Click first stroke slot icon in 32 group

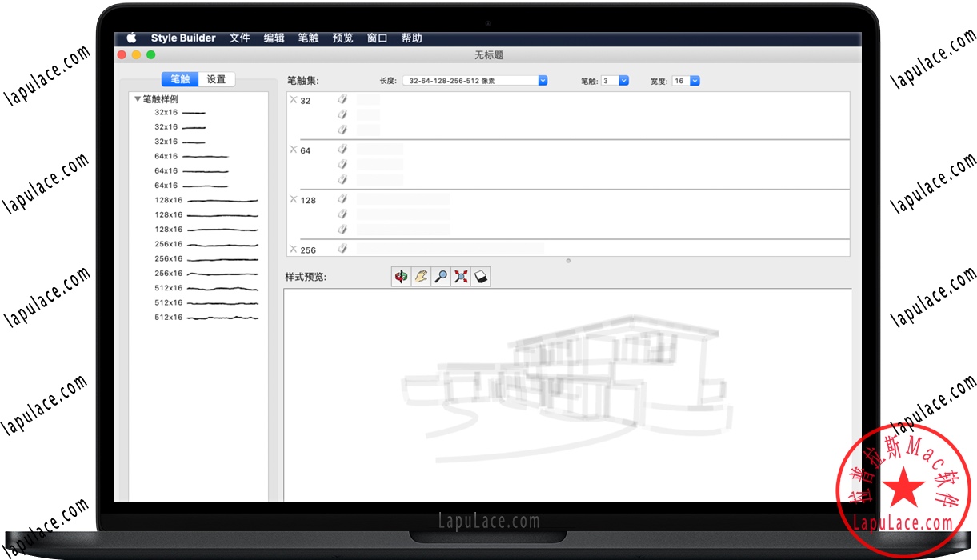tap(342, 99)
